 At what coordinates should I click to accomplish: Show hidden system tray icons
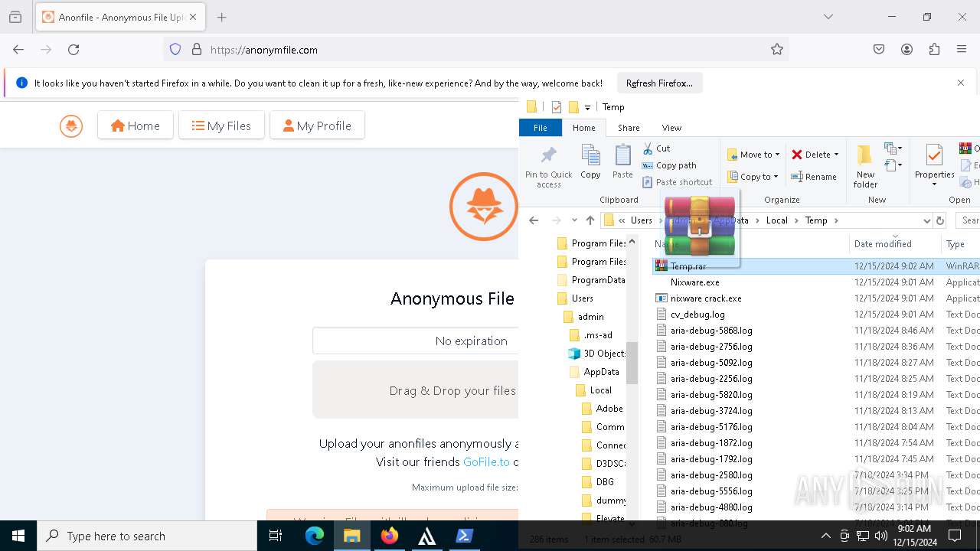(825, 536)
